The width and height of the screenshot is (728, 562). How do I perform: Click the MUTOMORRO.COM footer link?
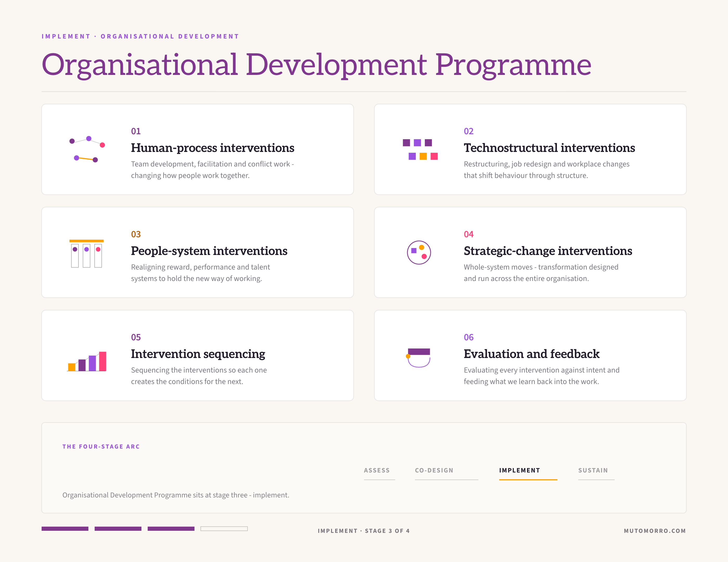coord(655,531)
